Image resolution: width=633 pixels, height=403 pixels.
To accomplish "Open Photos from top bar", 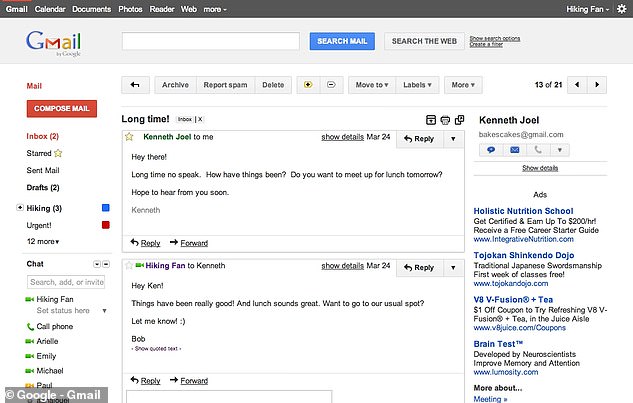I will tap(130, 9).
